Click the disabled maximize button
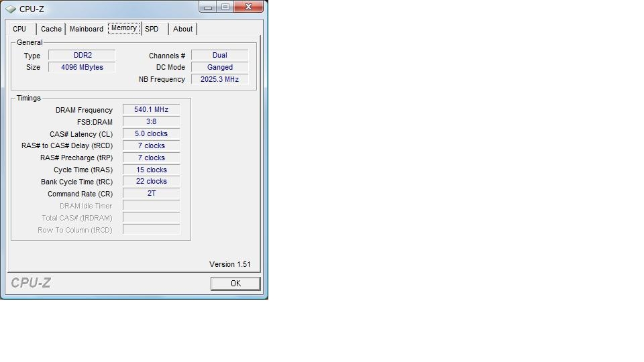Image resolution: width=644 pixels, height=362 pixels. coord(225,7)
